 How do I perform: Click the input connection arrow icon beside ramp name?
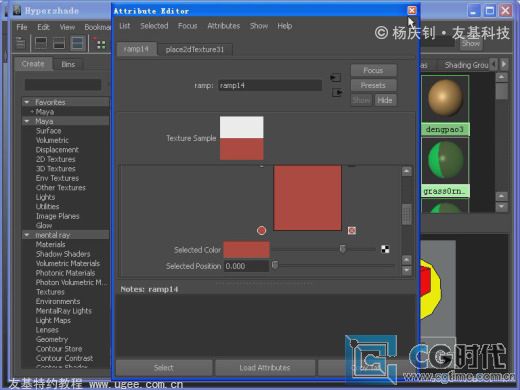pos(335,78)
